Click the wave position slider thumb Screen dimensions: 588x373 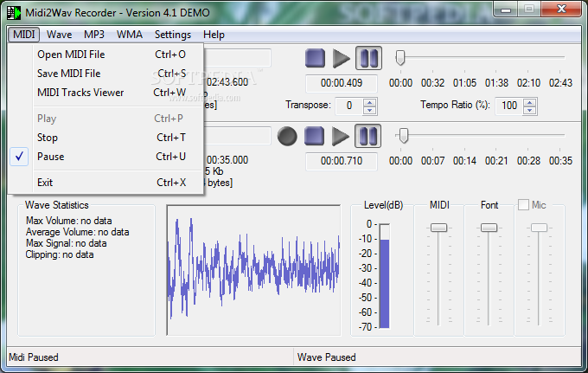[x=404, y=136]
